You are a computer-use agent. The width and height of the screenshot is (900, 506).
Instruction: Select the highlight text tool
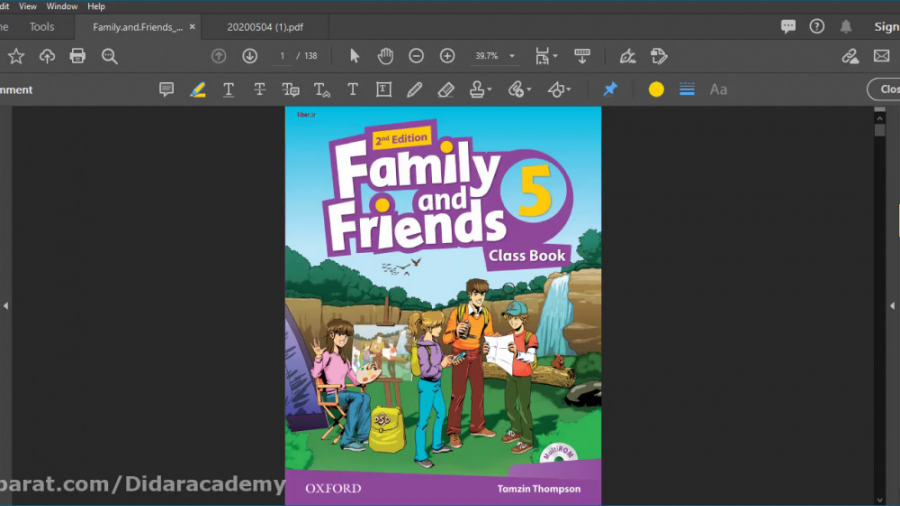[x=197, y=89]
